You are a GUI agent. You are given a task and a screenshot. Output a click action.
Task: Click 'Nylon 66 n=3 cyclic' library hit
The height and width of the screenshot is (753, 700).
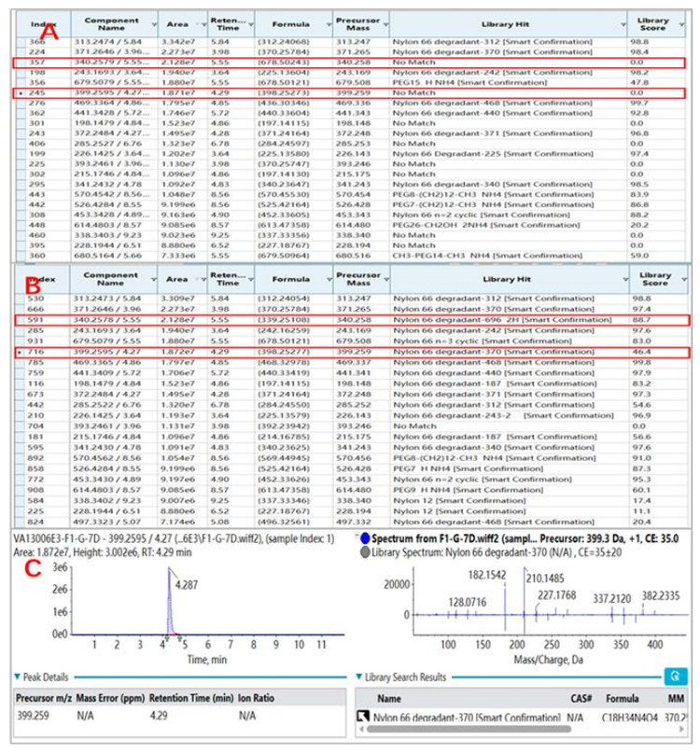[x=483, y=341]
